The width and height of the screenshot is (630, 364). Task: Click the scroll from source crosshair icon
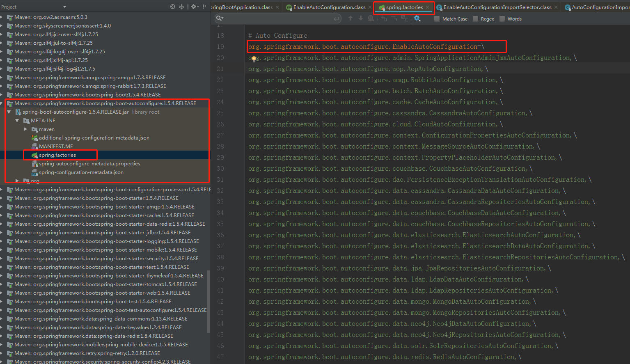[x=173, y=7]
